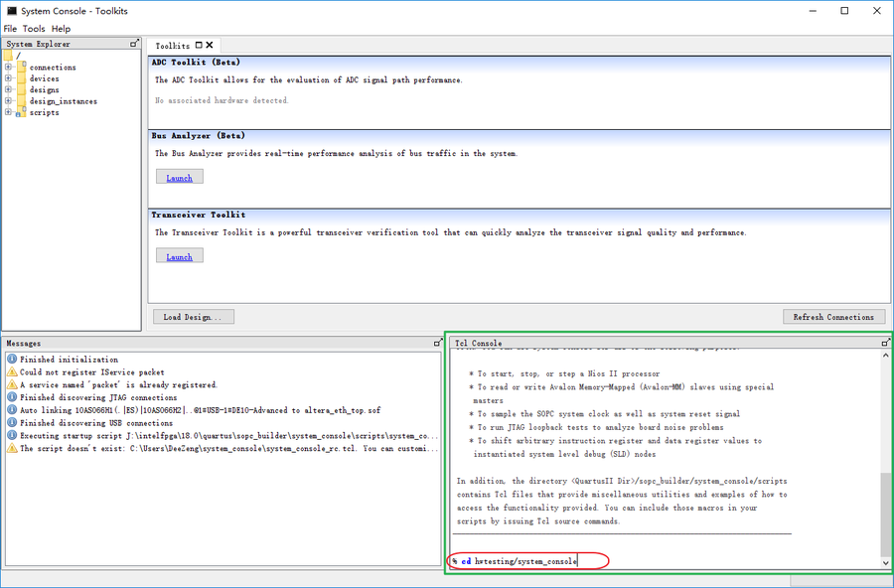This screenshot has width=894, height=588.
Task: Click the Tcl Console scrollbar down arrow
Action: coord(885,563)
